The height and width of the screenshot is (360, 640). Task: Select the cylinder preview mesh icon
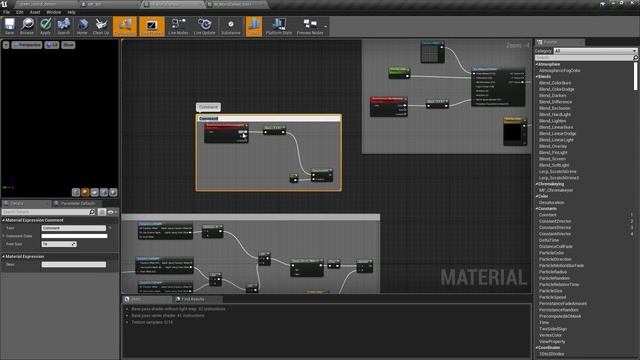[76, 192]
